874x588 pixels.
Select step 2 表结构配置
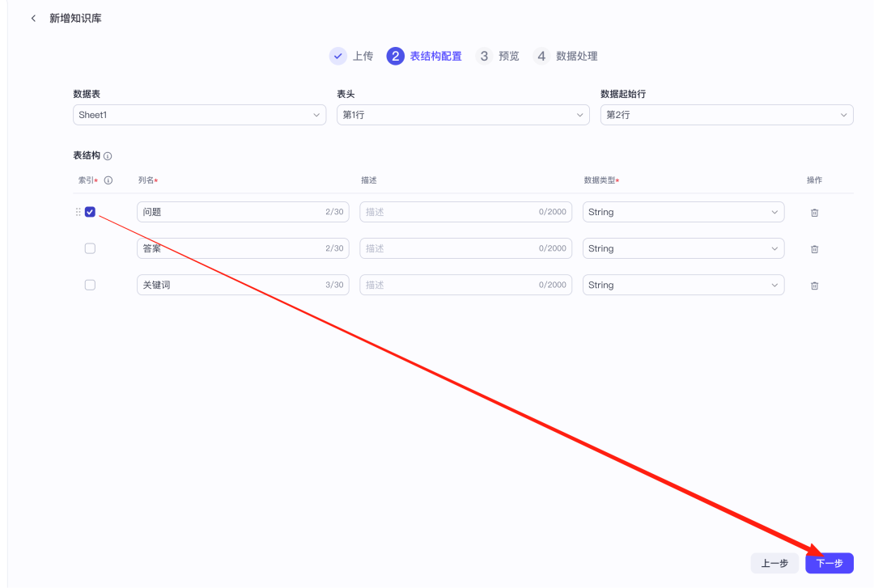tap(424, 56)
